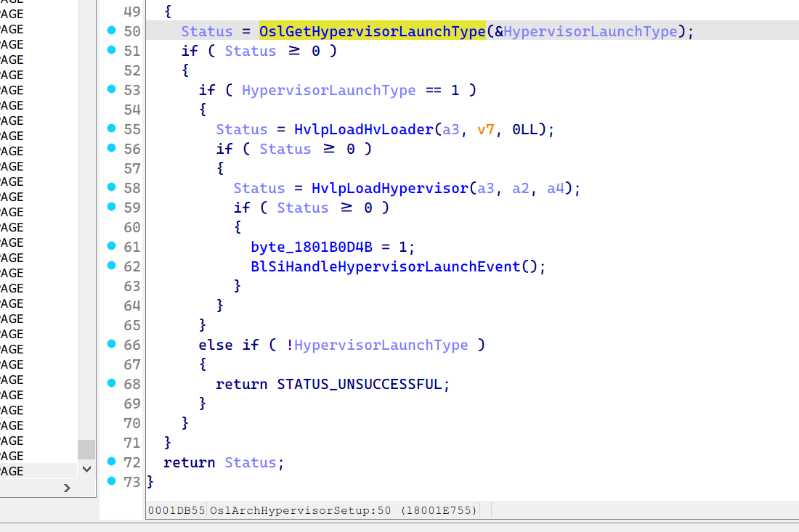Click the left panel vertical scrollbar thumb

[86, 449]
